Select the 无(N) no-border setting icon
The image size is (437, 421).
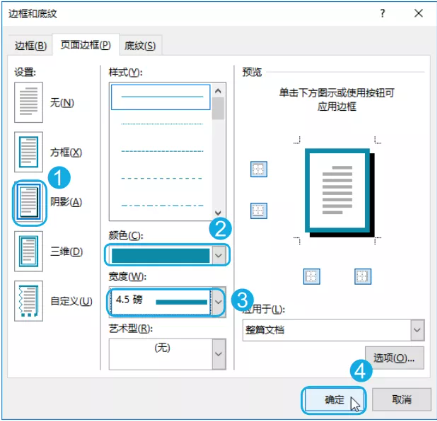(x=28, y=102)
